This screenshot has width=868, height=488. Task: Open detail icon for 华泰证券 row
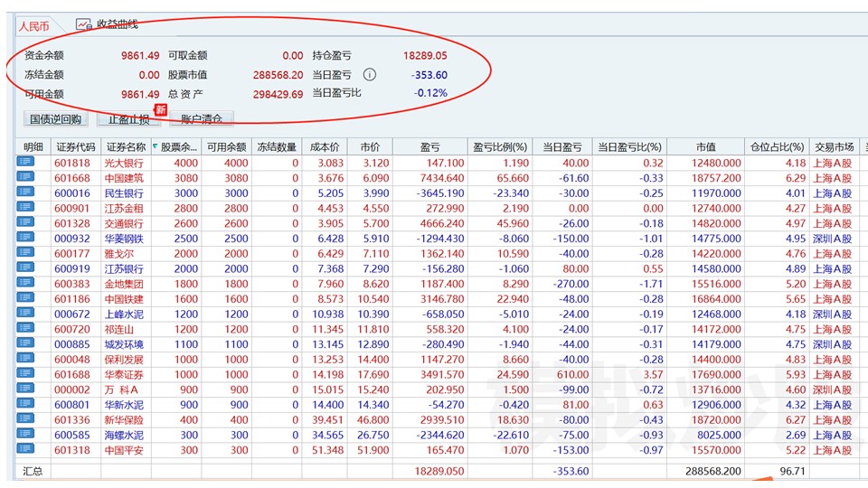tap(25, 373)
